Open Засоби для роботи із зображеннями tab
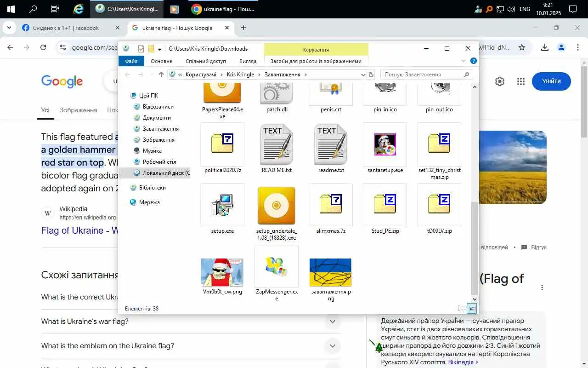 pyautogui.click(x=316, y=61)
